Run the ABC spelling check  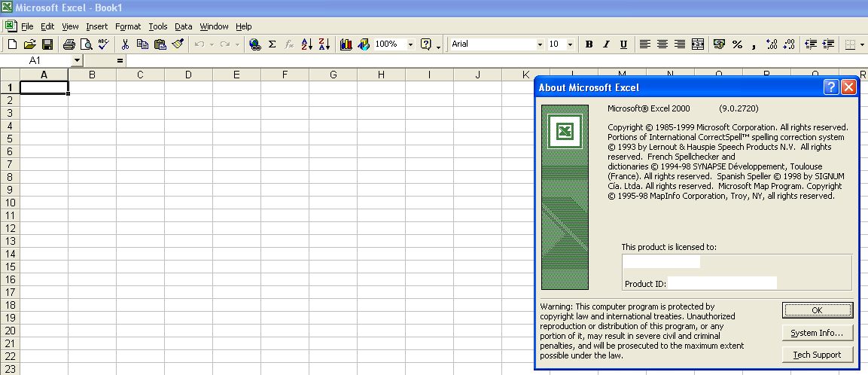pyautogui.click(x=104, y=44)
